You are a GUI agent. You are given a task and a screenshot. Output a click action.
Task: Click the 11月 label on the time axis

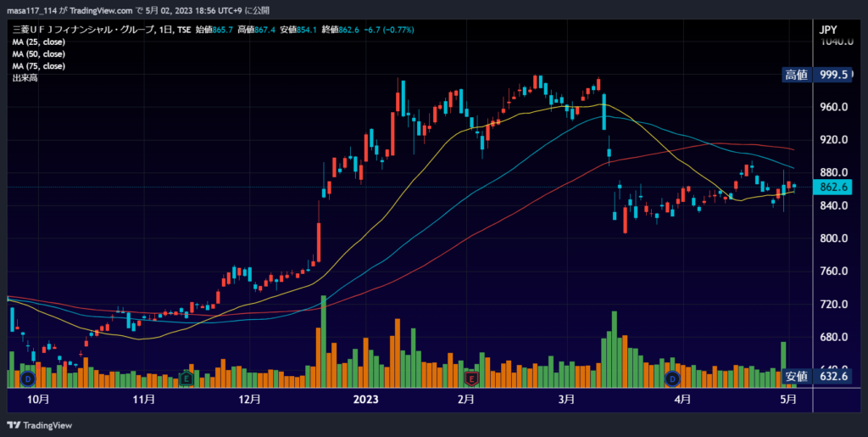click(x=144, y=400)
